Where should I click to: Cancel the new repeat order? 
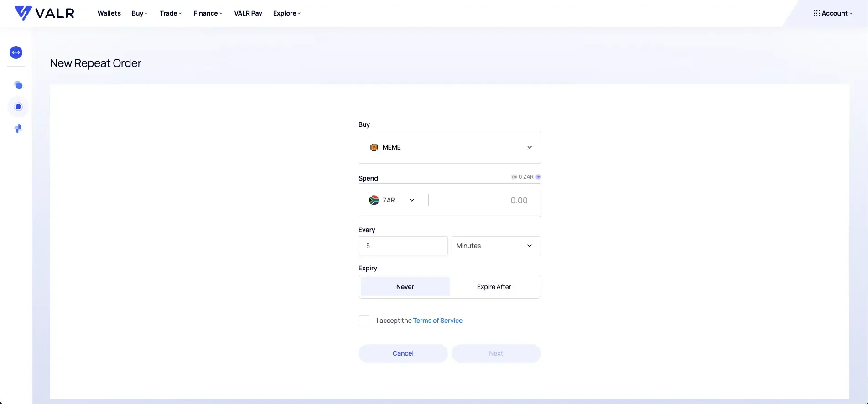403,353
